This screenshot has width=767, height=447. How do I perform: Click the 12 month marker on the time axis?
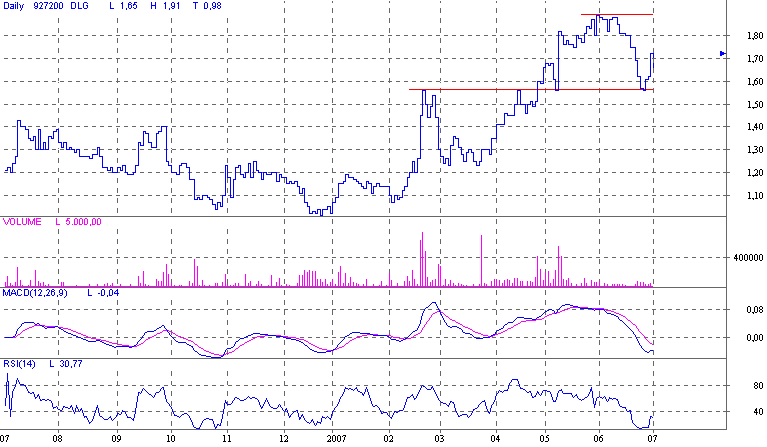tap(283, 439)
